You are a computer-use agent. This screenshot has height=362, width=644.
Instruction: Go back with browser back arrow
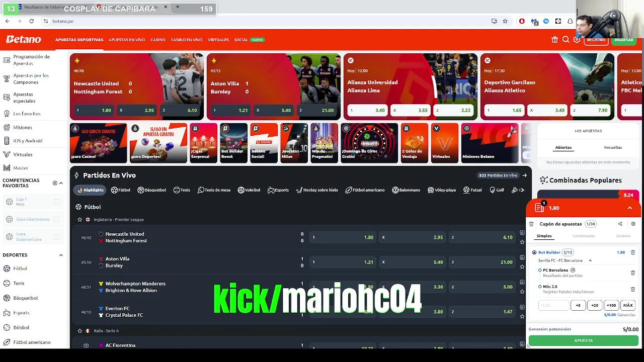click(7, 21)
